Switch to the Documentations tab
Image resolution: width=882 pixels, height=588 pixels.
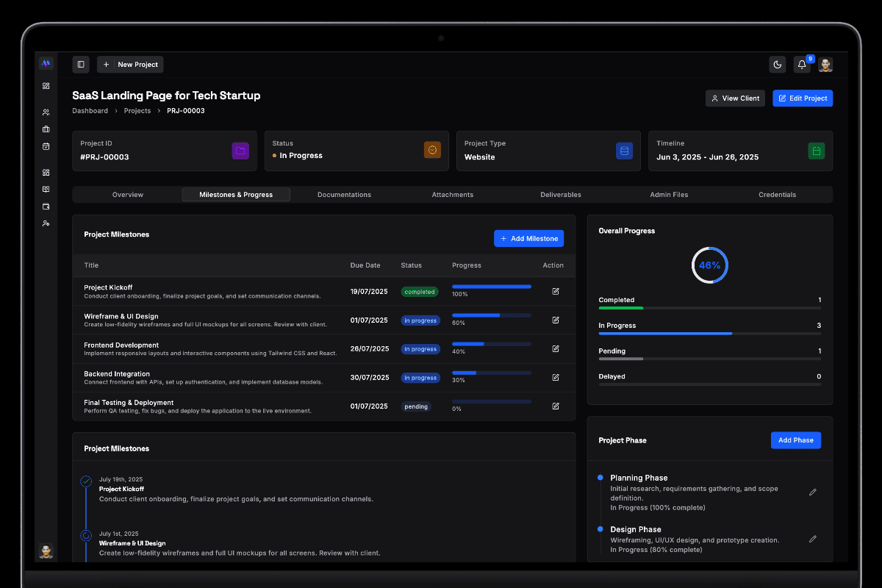pos(344,194)
